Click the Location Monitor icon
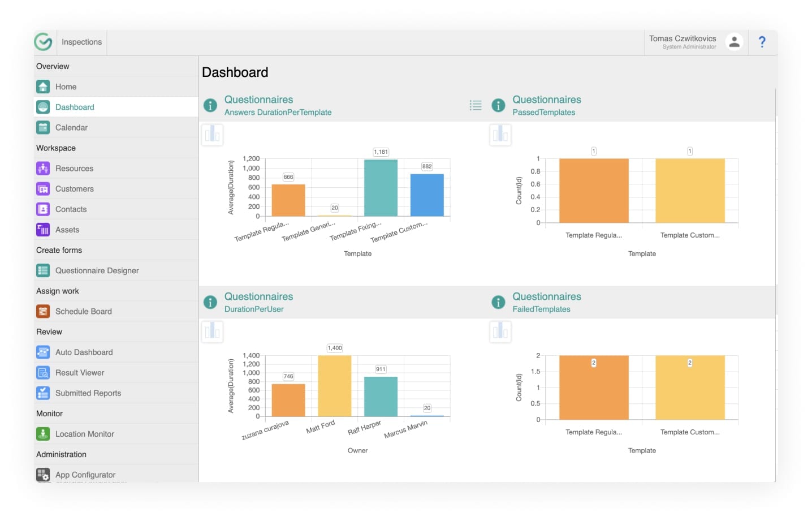 [x=43, y=434]
